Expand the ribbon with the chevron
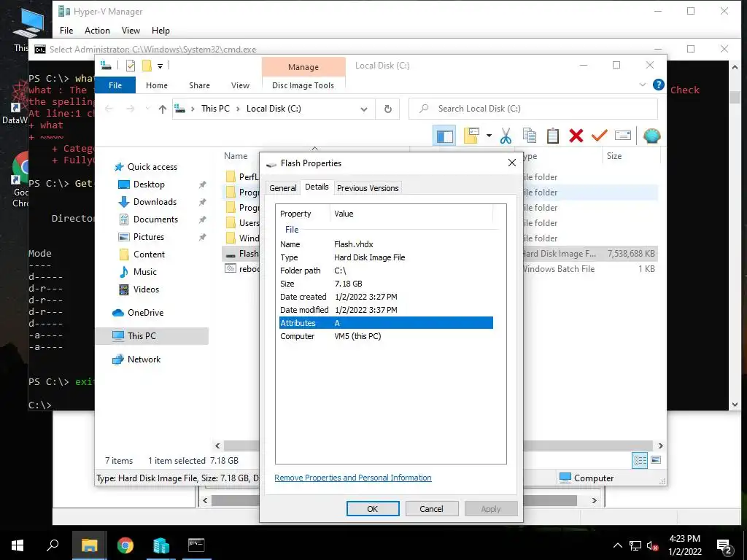 [643, 85]
